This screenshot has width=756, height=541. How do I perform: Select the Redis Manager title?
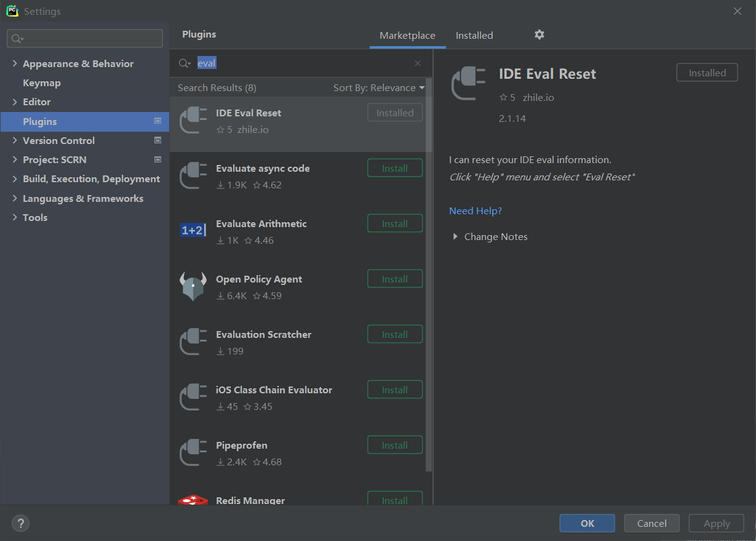[250, 500]
